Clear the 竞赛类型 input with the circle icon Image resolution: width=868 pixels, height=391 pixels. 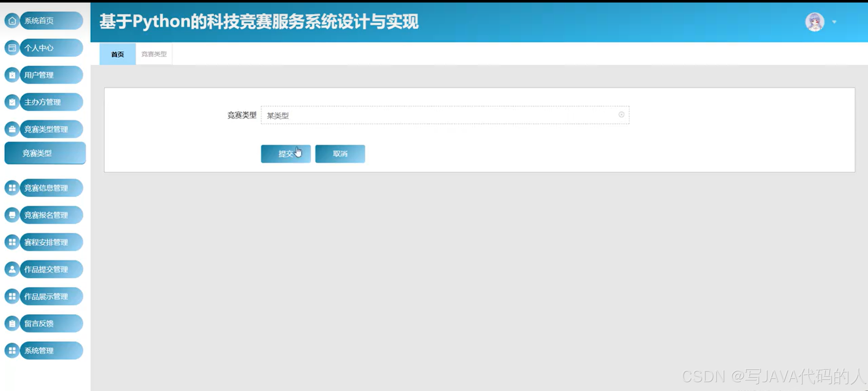pos(621,115)
